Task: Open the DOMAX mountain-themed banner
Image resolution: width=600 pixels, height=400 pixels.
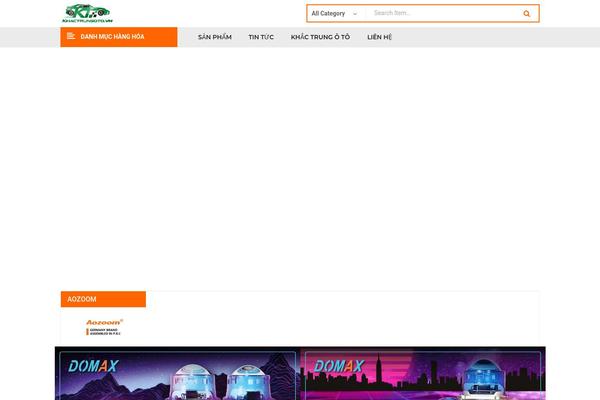Action: 178,374
